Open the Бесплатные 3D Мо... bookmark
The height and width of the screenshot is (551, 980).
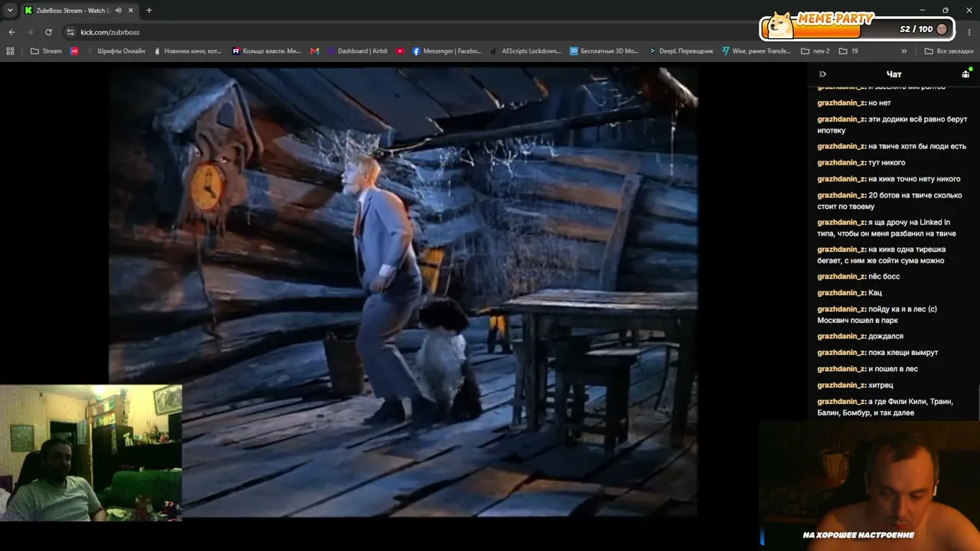coord(604,51)
